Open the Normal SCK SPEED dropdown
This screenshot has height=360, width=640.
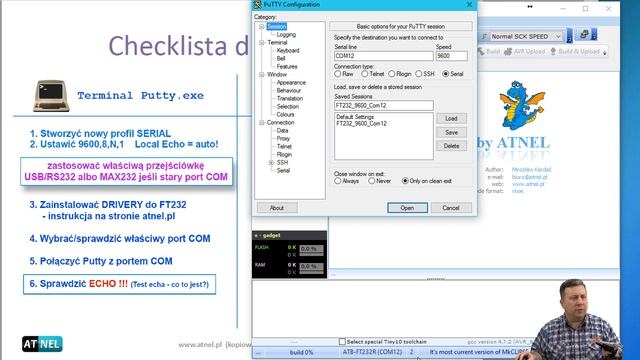(x=558, y=36)
